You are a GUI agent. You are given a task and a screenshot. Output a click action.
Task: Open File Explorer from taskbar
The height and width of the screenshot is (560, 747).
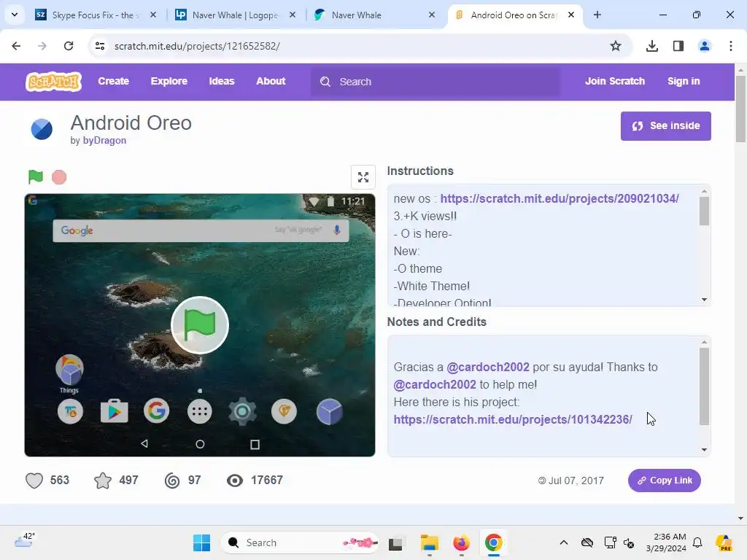[x=429, y=542]
